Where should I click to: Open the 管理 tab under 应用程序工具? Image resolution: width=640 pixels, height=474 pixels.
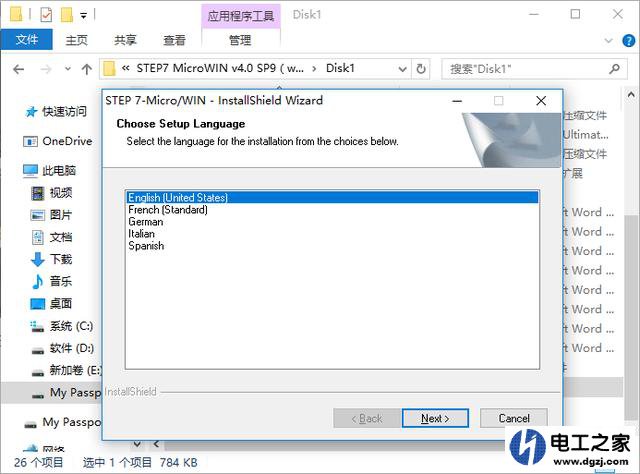coord(240,40)
